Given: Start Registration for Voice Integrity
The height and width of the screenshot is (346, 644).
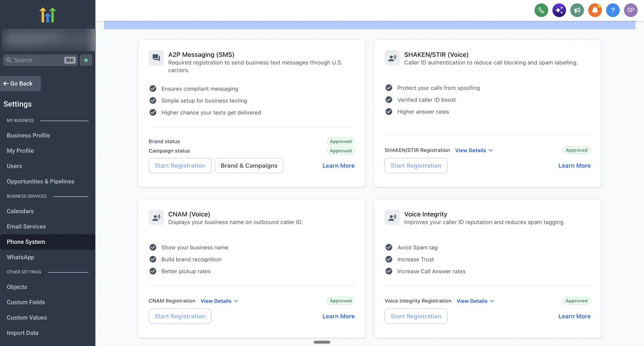Looking at the screenshot, I should point(416,316).
